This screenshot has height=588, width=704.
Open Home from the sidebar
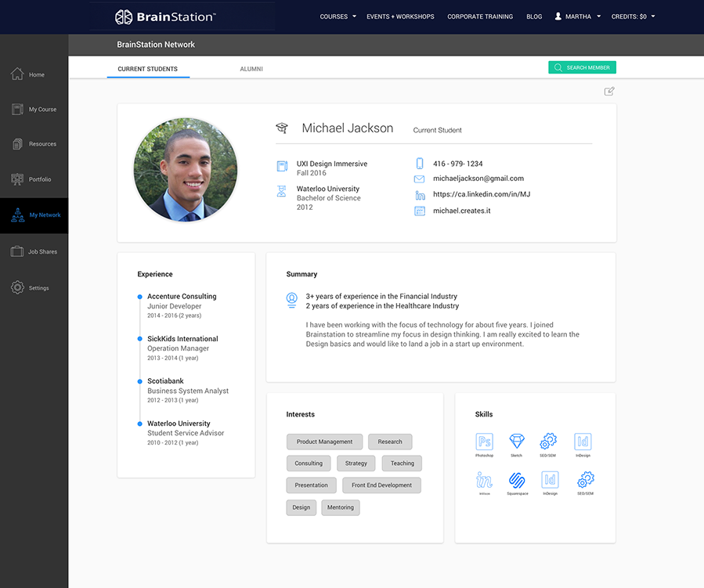pyautogui.click(x=27, y=74)
